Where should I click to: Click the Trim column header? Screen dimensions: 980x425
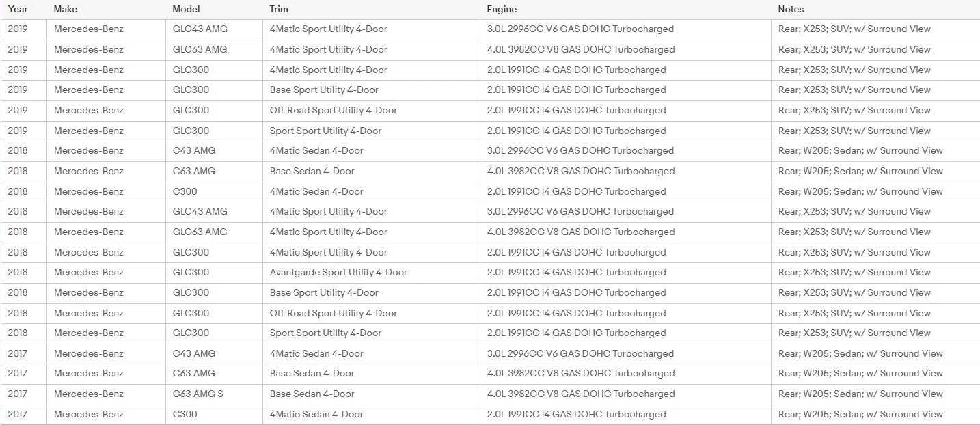click(279, 10)
